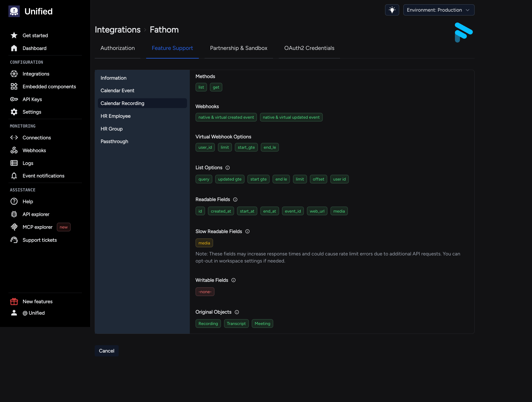Click the New features gift icon

14,301
